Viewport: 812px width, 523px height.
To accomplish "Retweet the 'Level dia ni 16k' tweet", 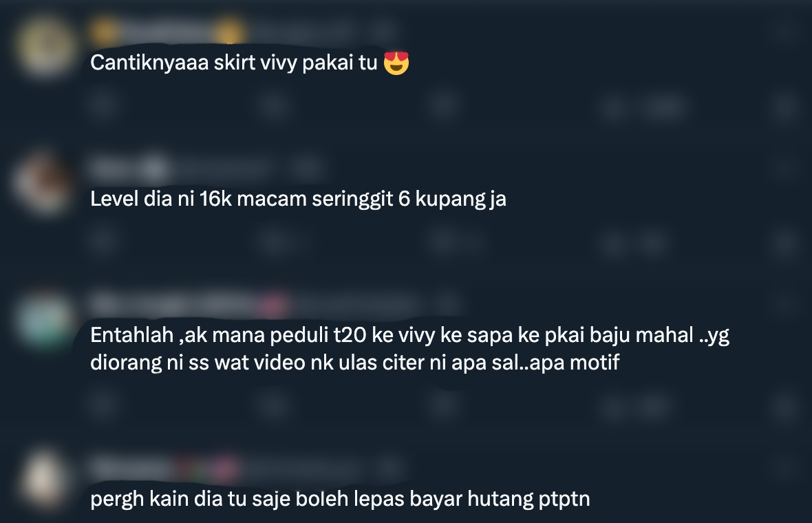I will [274, 242].
